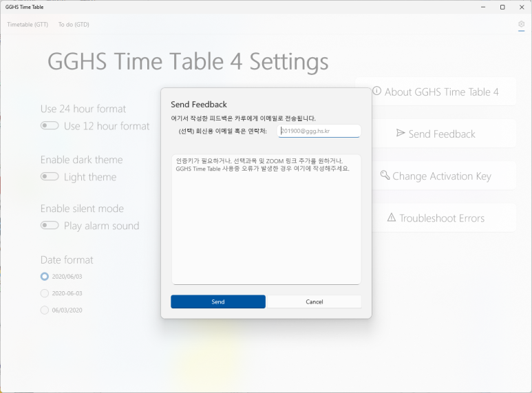Minimize the GGHS Time Table window
The width and height of the screenshot is (532, 393).
[x=483, y=7]
